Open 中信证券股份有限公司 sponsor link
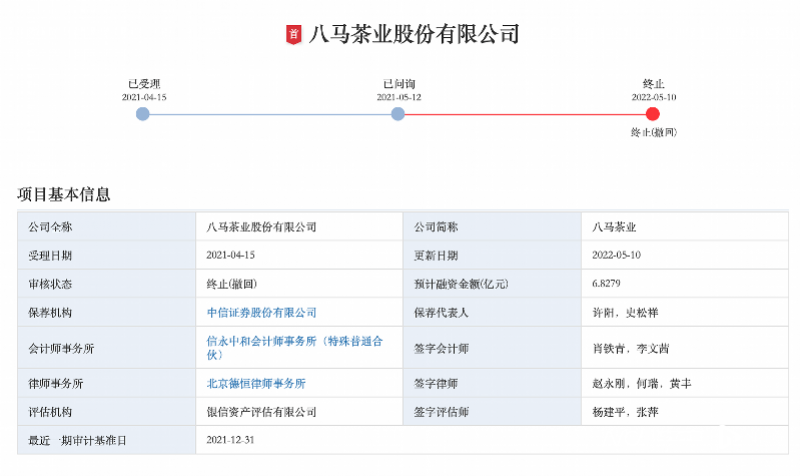 (x=262, y=312)
